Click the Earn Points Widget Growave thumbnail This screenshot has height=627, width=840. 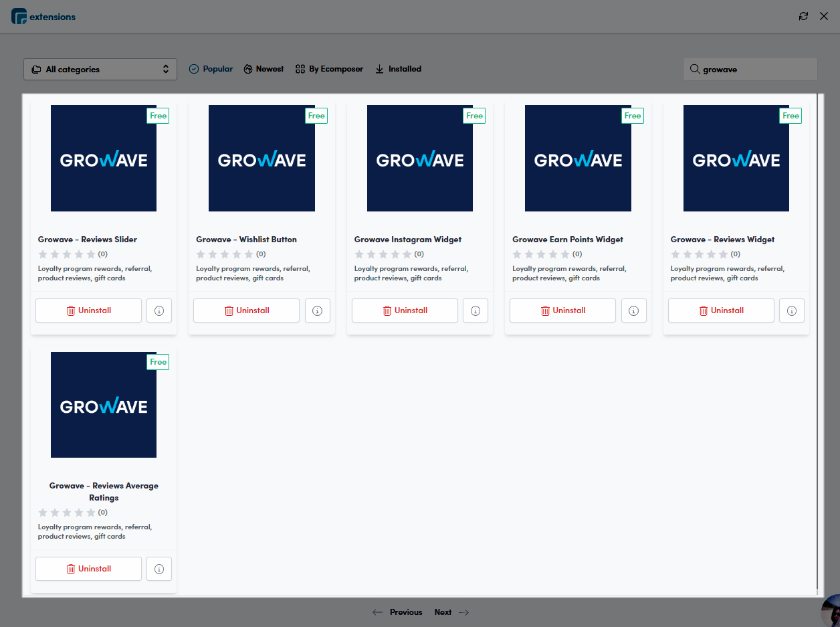pyautogui.click(x=578, y=159)
